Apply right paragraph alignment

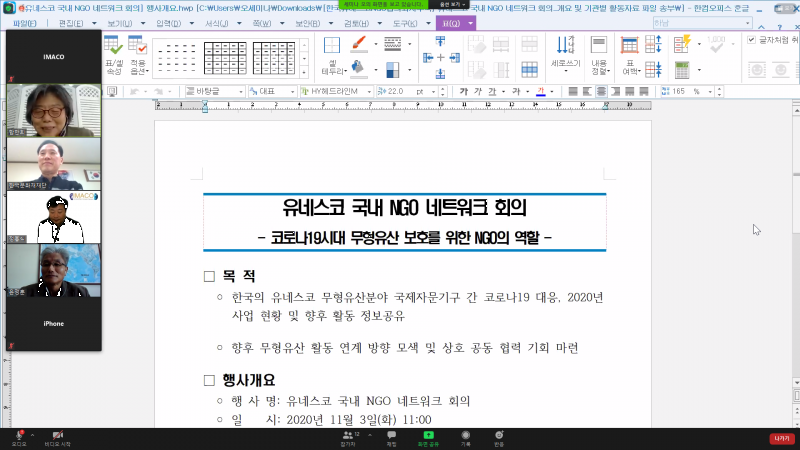[x=616, y=91]
